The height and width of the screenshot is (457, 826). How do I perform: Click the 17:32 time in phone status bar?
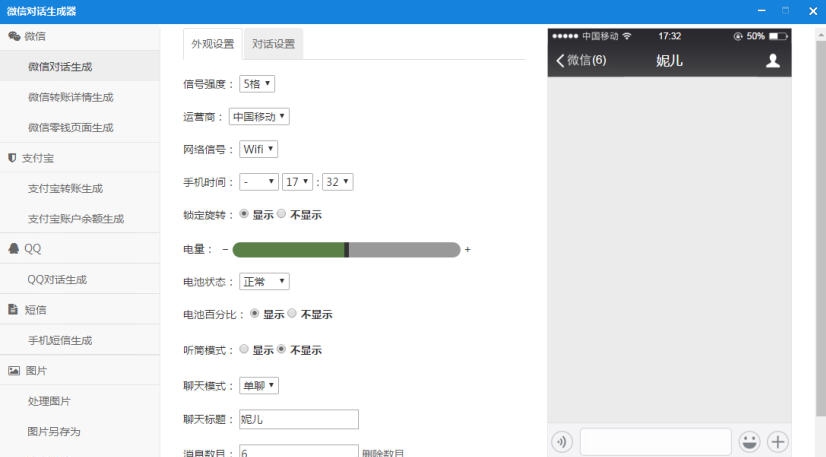pos(670,36)
